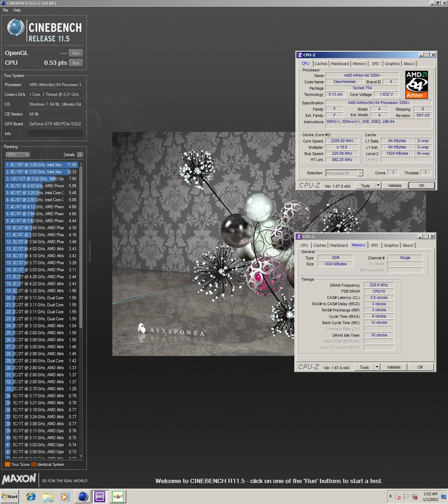Click the AMD Athlon 64 logo

416,85
